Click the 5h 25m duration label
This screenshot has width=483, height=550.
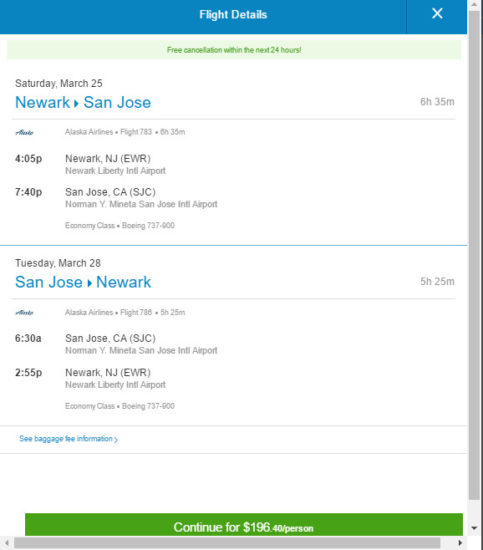click(x=437, y=281)
